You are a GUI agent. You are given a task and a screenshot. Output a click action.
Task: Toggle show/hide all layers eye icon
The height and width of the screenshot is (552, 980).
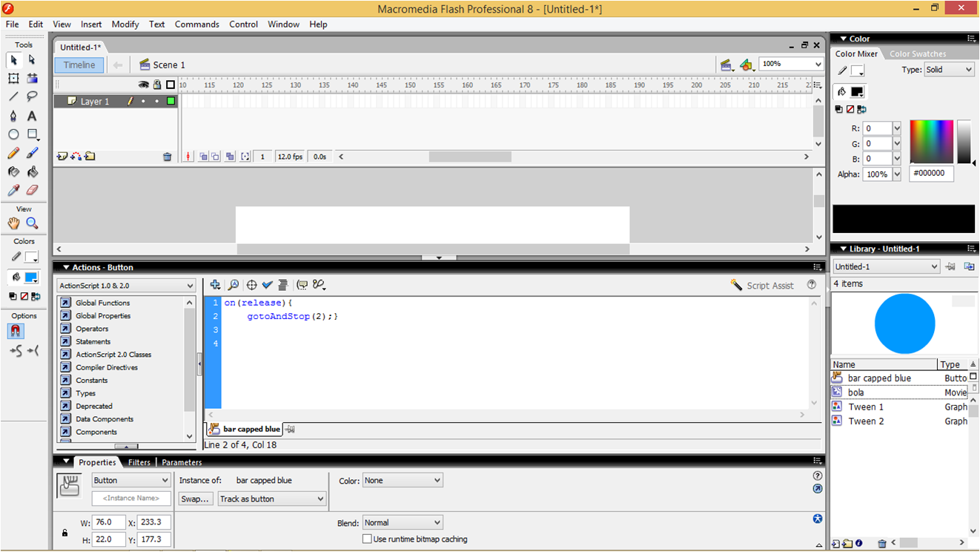coord(143,85)
